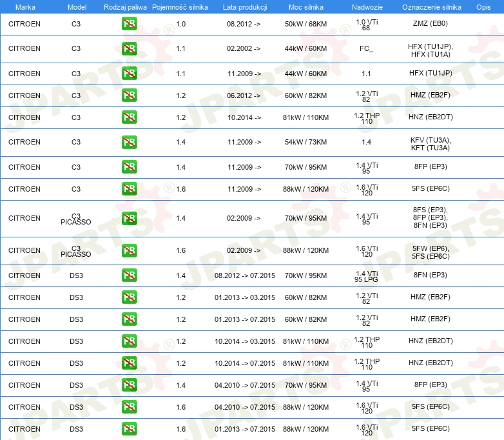Click the Oznaczenie silnika column header
504x440 pixels.
[431, 6]
